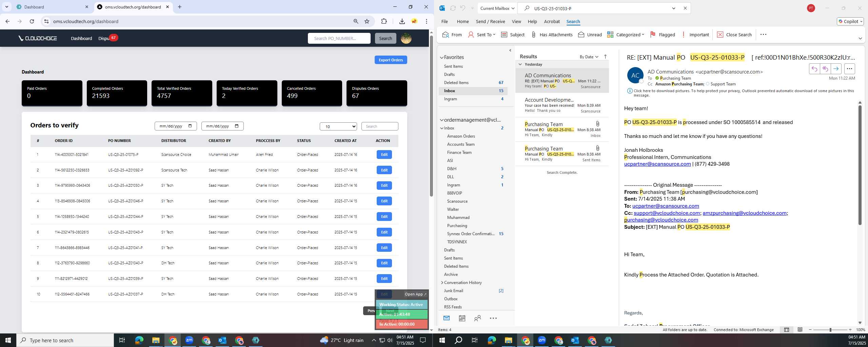Click the Chrome reload page icon
Image resolution: width=868 pixels, height=347 pixels.
click(x=32, y=21)
